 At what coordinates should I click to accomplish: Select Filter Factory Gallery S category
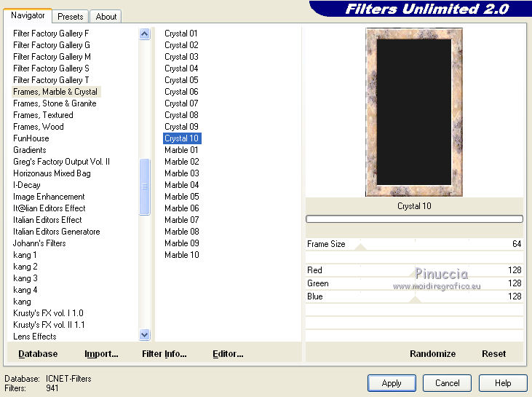pos(51,68)
